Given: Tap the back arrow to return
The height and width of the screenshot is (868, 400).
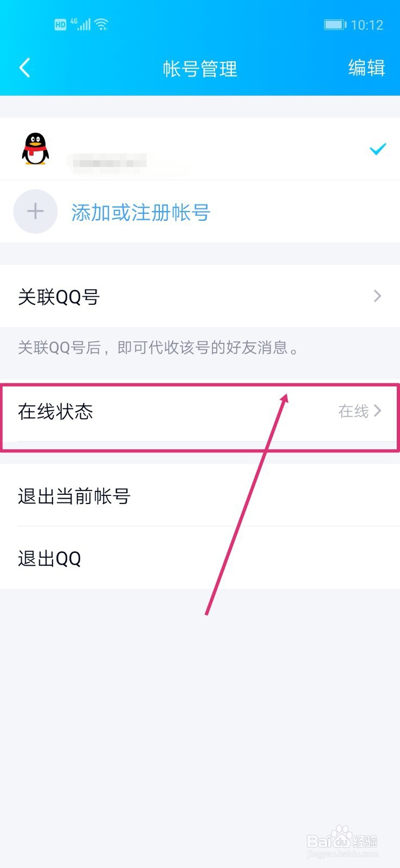Looking at the screenshot, I should pyautogui.click(x=24, y=67).
